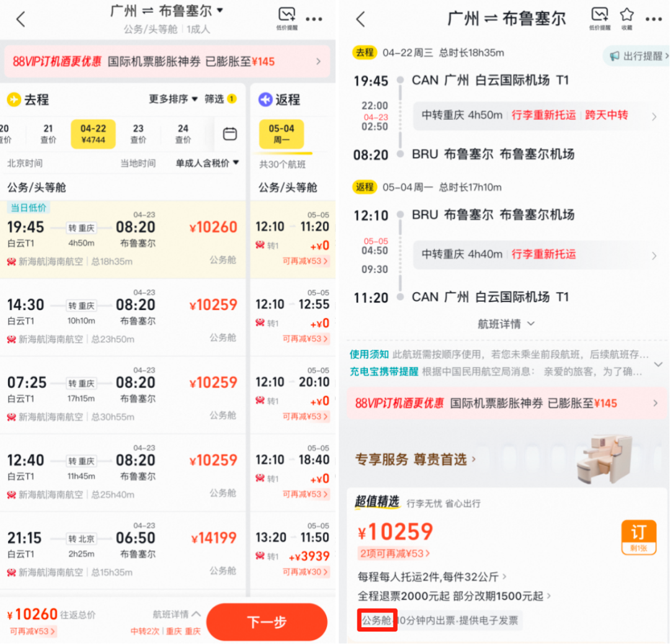
Task: Select the 05-04 周一 return date
Action: pyautogui.click(x=283, y=135)
